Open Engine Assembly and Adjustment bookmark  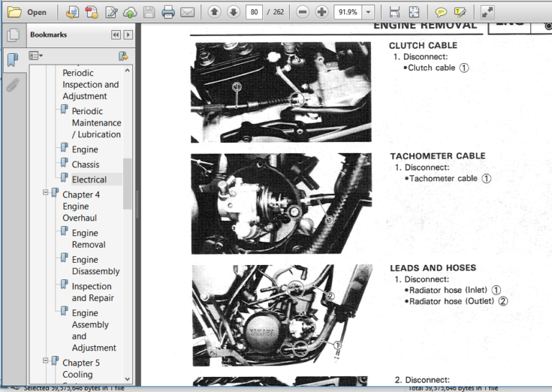93,330
